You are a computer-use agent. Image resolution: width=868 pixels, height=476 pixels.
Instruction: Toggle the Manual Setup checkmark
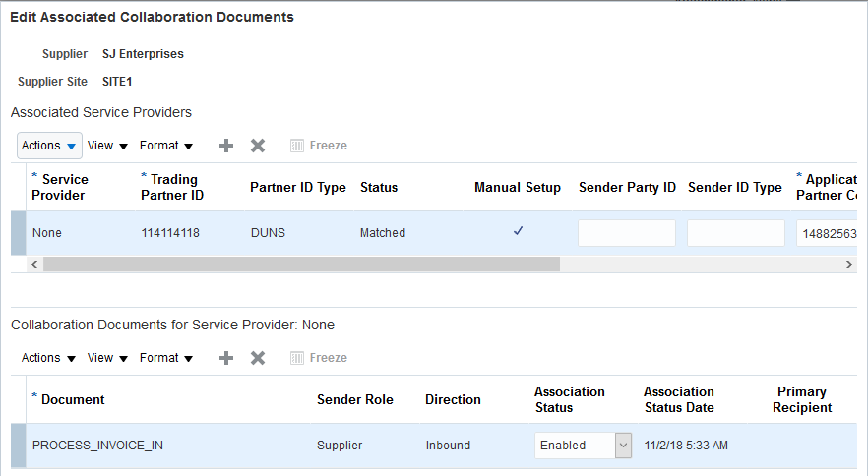click(518, 232)
